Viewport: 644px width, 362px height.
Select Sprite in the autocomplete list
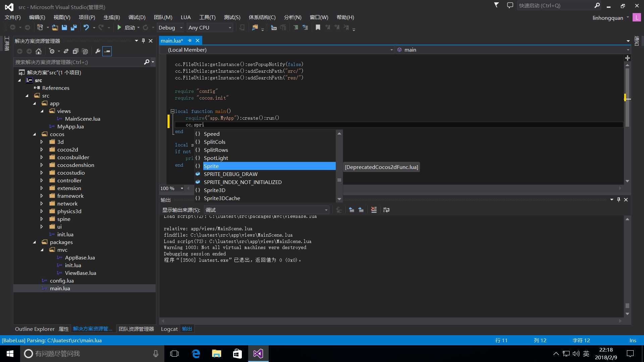[x=269, y=166]
